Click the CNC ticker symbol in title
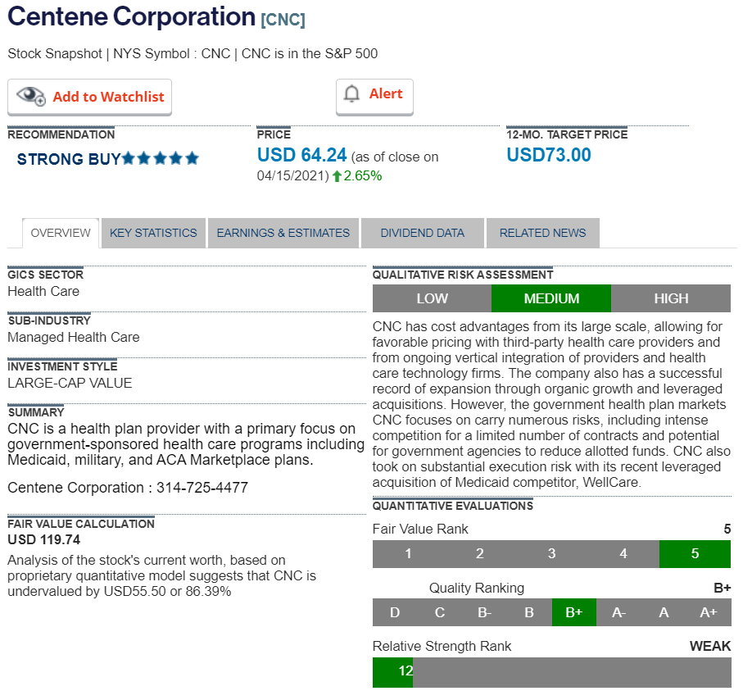This screenshot has width=743, height=700. [283, 19]
